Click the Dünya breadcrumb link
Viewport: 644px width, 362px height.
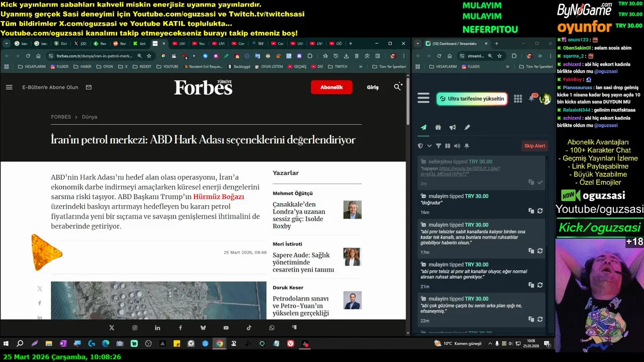point(90,117)
